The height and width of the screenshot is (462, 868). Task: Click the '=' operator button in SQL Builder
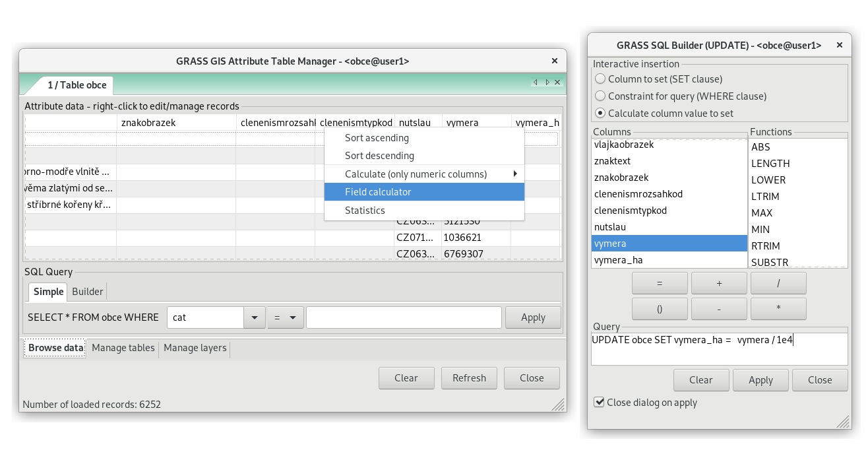pos(660,283)
